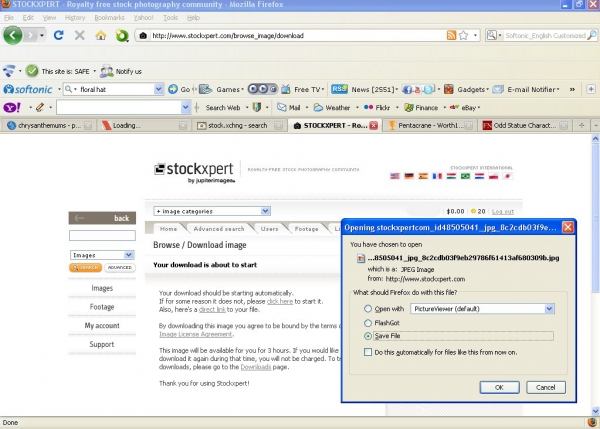Viewport: 600px width, 429px height.
Task: Select the US flag language icon
Action: pos(395,176)
